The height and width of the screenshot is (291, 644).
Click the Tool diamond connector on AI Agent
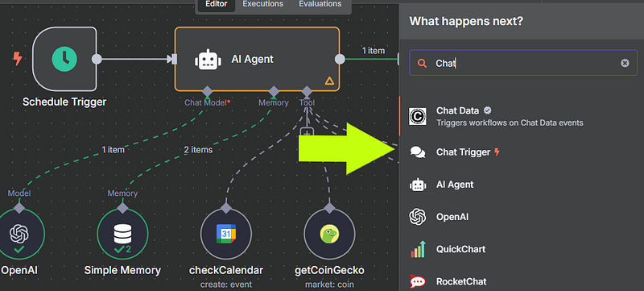(307, 91)
